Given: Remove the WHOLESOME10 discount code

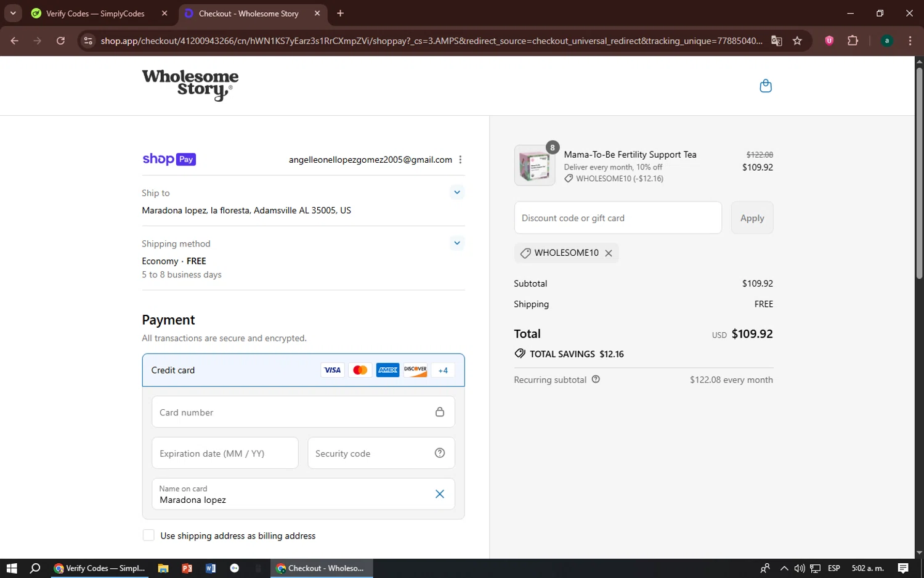Looking at the screenshot, I should pyautogui.click(x=609, y=253).
